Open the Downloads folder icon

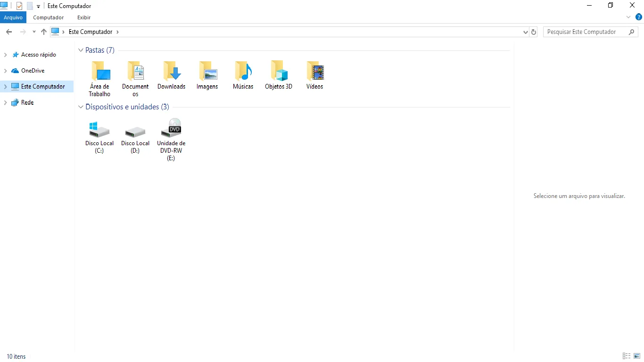pyautogui.click(x=171, y=71)
